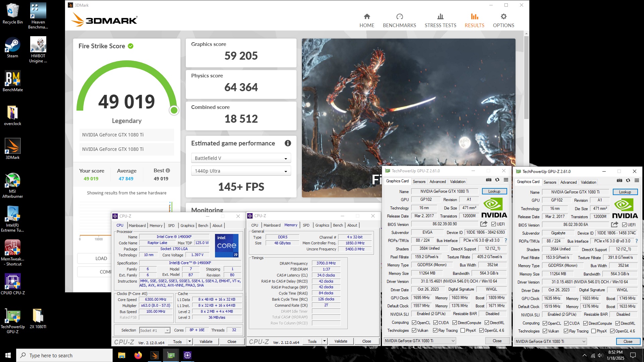Viewport: 644px width, 362px height.
Task: Expand the Battlefield V game dropdown
Action: (241, 158)
